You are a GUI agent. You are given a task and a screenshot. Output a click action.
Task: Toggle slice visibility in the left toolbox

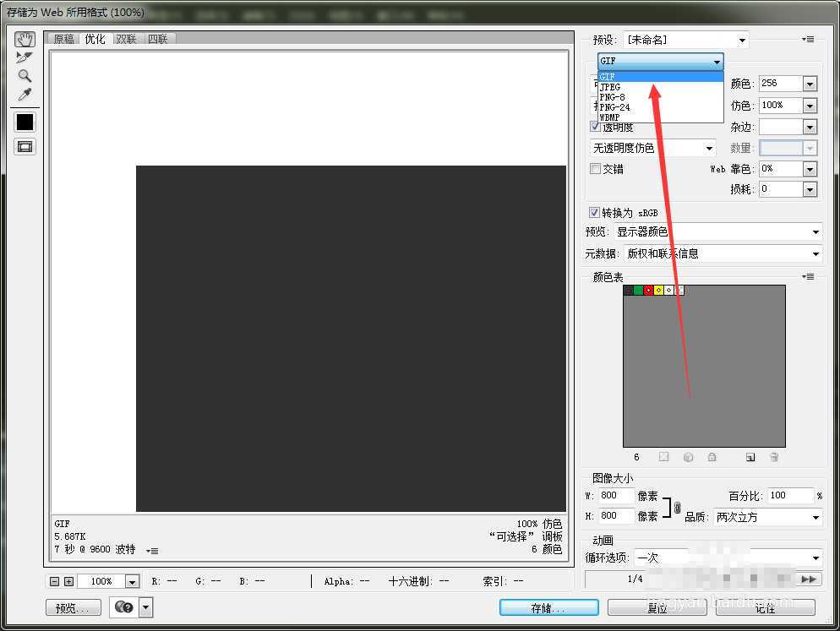point(25,146)
